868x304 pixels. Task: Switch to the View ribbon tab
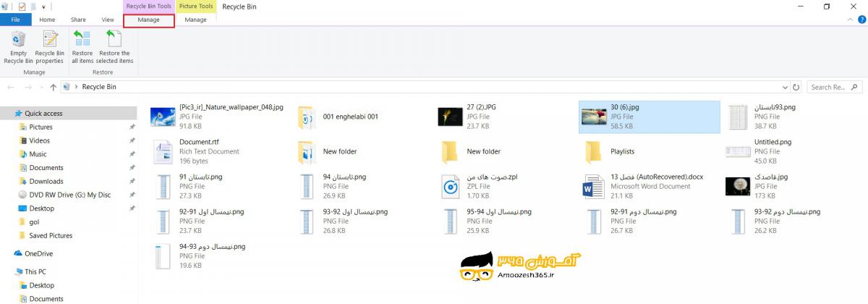click(x=108, y=20)
